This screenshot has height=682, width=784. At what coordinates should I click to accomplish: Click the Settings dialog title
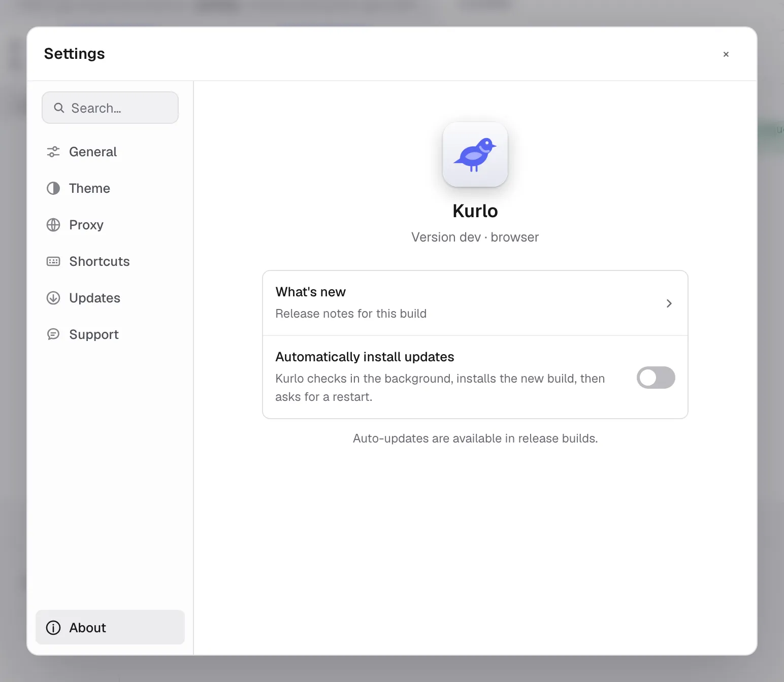75,54
